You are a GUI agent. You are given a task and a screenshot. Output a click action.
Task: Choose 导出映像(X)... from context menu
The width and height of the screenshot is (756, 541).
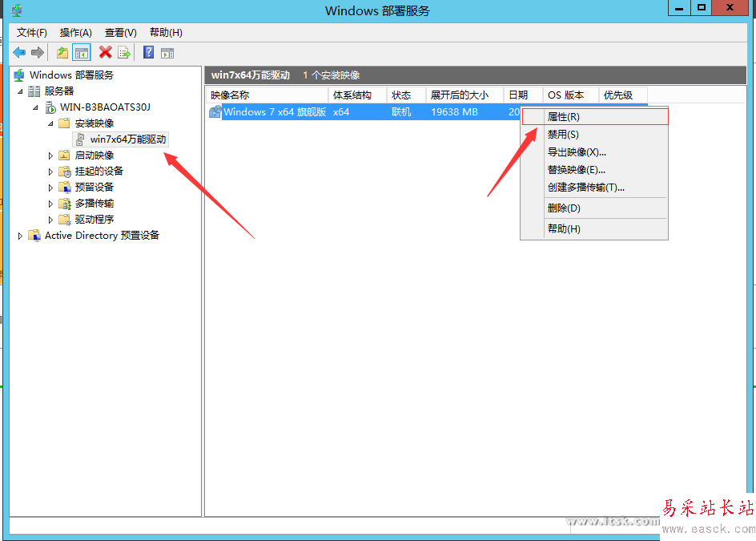595,152
